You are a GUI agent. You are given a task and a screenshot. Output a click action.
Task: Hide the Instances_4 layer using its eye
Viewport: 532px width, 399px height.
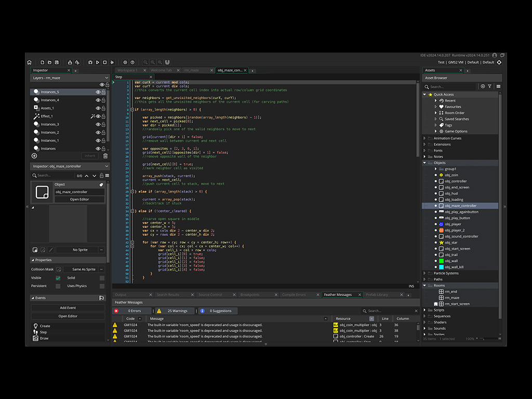98,100
